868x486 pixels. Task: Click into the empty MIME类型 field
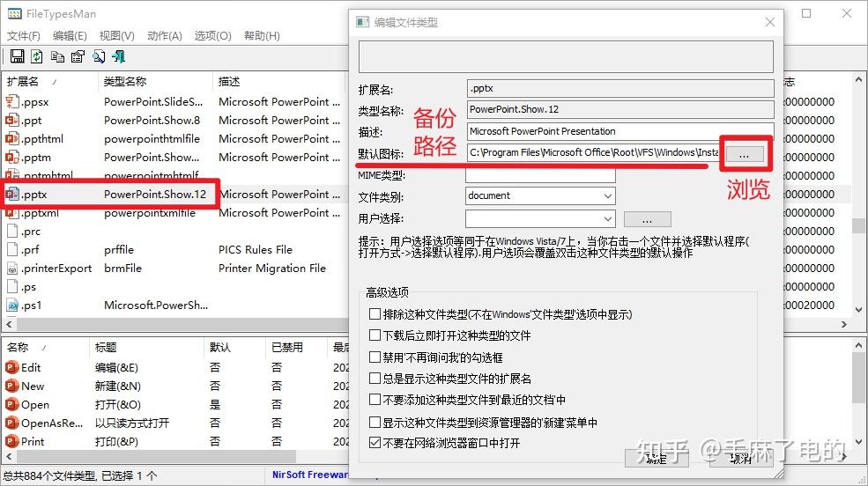click(540, 174)
